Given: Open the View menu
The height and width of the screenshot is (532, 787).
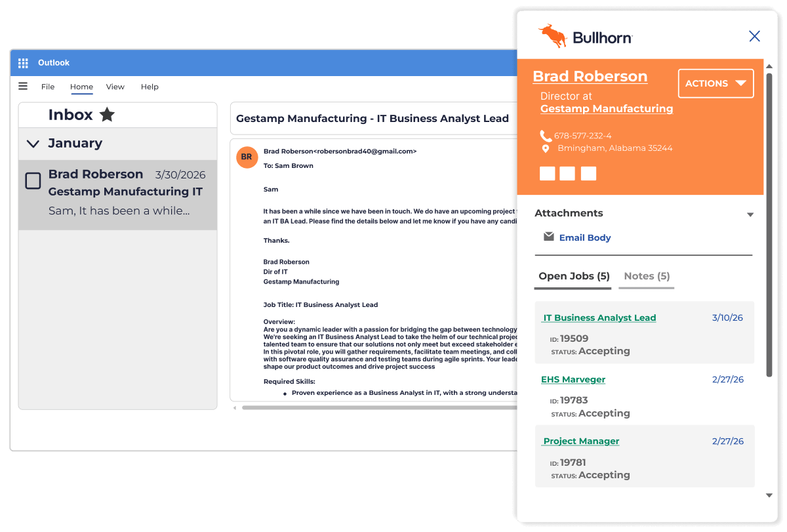Looking at the screenshot, I should (115, 87).
